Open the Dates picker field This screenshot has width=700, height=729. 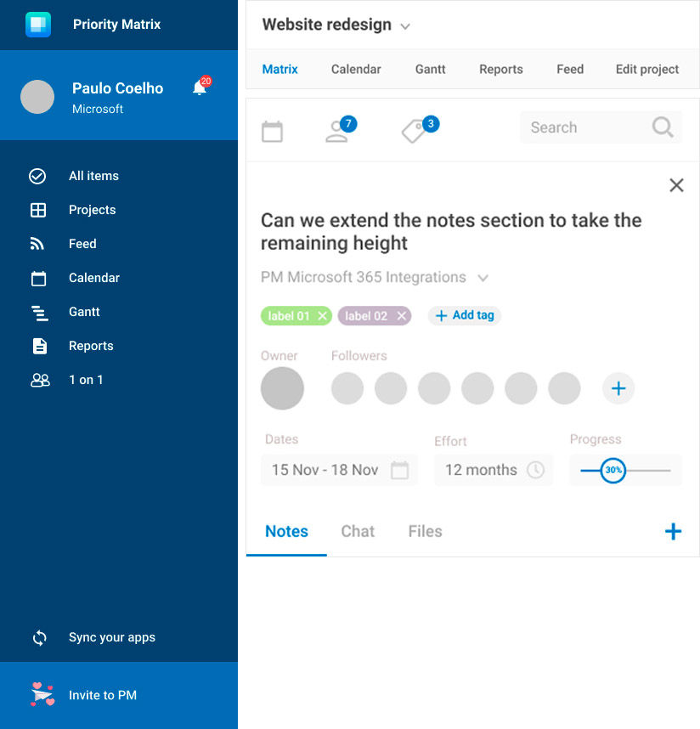(339, 470)
